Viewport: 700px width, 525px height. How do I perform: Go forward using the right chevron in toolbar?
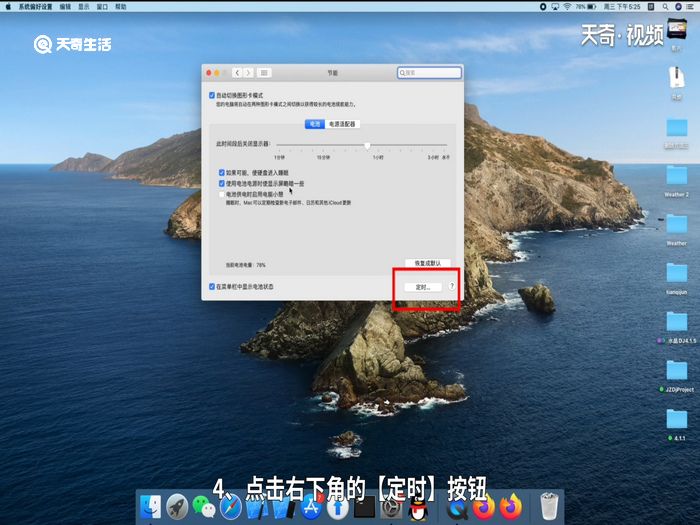tap(248, 73)
